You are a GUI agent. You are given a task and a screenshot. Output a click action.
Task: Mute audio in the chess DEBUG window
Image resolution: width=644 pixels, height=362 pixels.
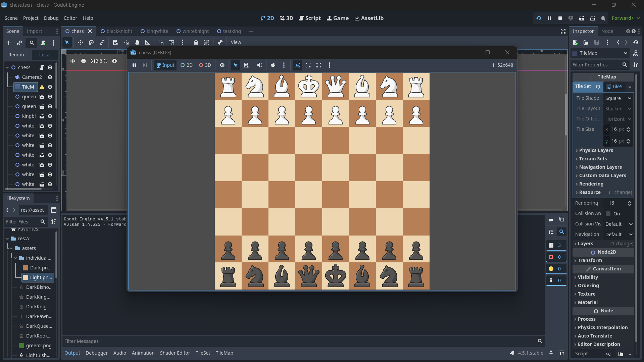pos(260,65)
